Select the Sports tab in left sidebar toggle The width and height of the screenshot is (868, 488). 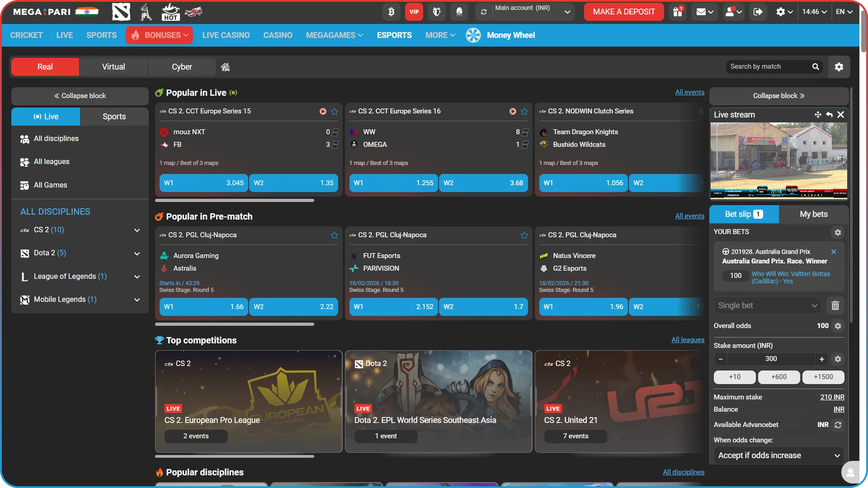click(114, 116)
